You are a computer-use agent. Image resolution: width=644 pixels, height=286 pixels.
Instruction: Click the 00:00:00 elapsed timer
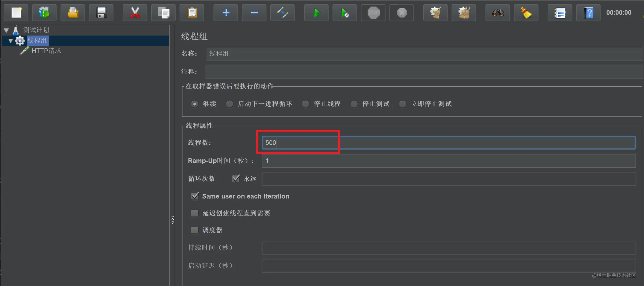tap(619, 13)
